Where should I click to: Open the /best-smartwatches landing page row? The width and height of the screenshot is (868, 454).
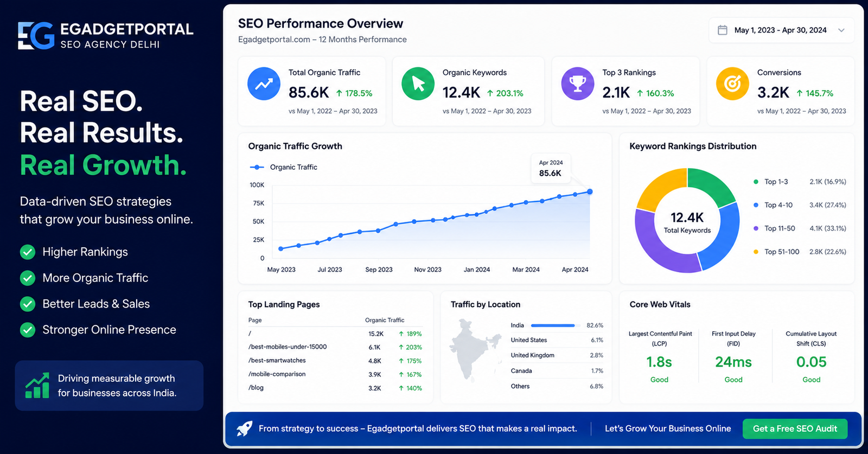coord(335,361)
